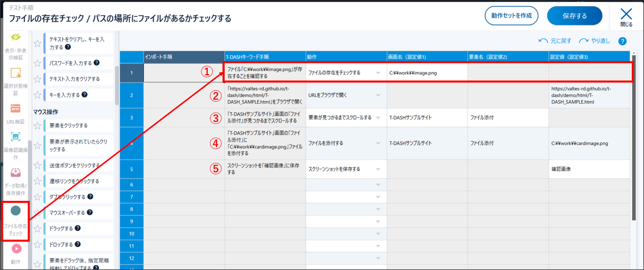Open the データ取得/保存操作 category icon
The image size is (644, 270).
coord(15,173)
